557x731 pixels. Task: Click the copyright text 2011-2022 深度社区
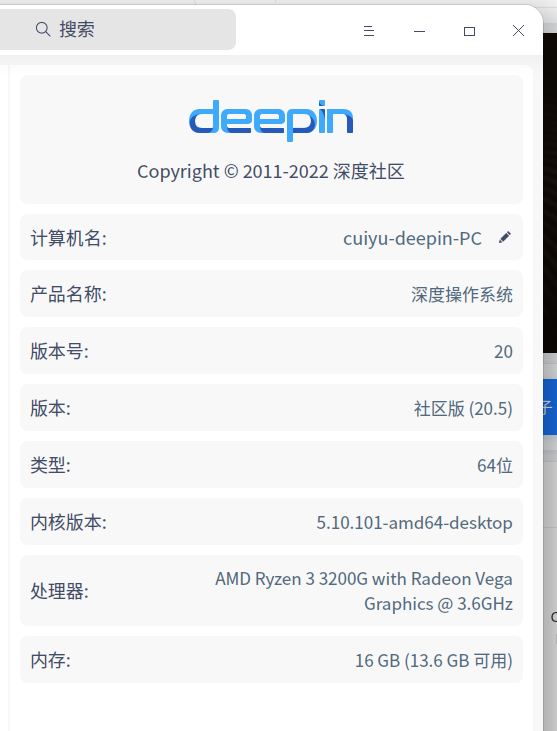[271, 172]
